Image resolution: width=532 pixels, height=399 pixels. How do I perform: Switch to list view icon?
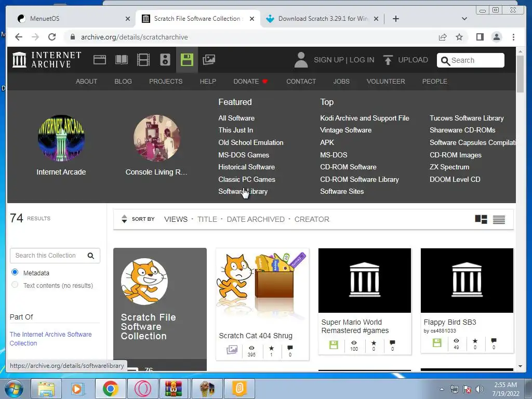499,220
